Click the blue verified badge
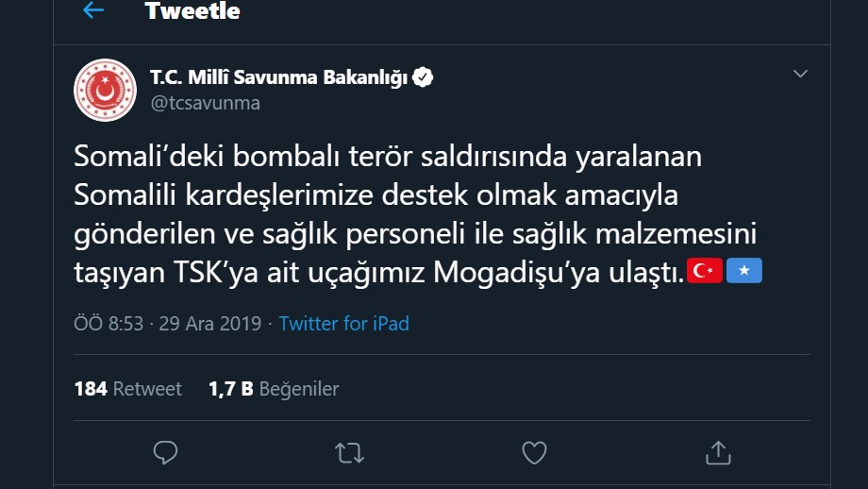This screenshot has width=868, height=489. [423, 77]
